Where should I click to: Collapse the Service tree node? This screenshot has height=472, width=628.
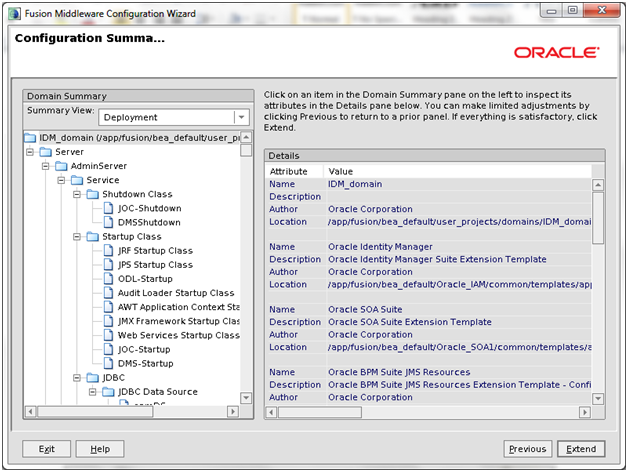click(61, 180)
